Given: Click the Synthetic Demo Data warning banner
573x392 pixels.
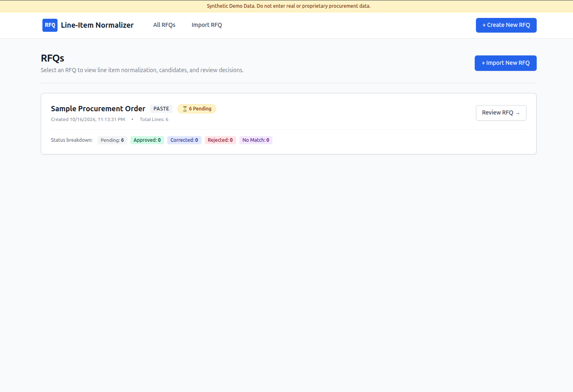Looking at the screenshot, I should pos(286,6).
